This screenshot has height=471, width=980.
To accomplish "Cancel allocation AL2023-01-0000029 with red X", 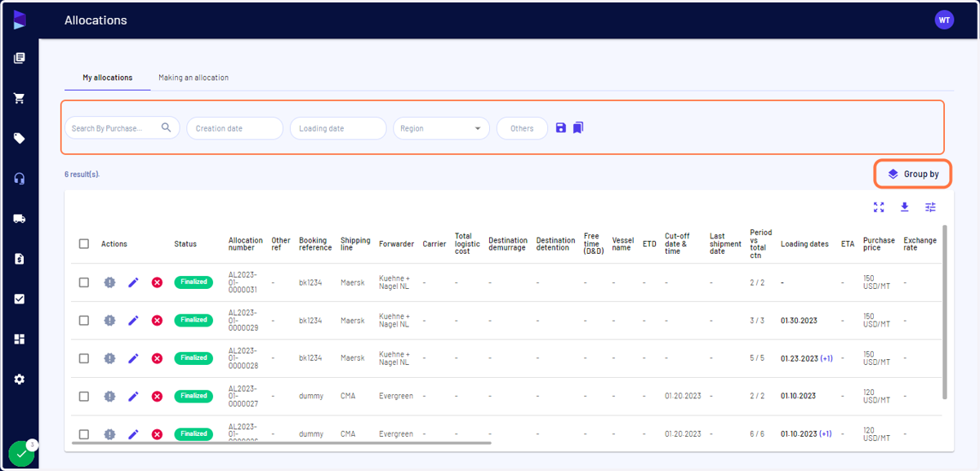I will coord(157,320).
